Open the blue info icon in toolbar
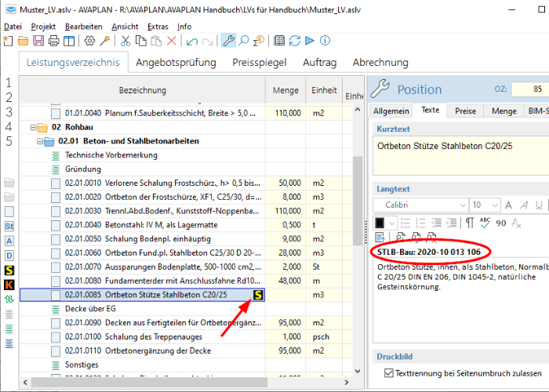The image size is (549, 392). pyautogui.click(x=325, y=41)
